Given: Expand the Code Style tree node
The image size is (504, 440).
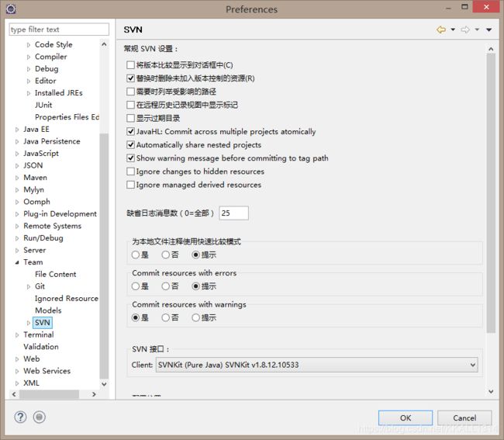Looking at the screenshot, I should [29, 45].
